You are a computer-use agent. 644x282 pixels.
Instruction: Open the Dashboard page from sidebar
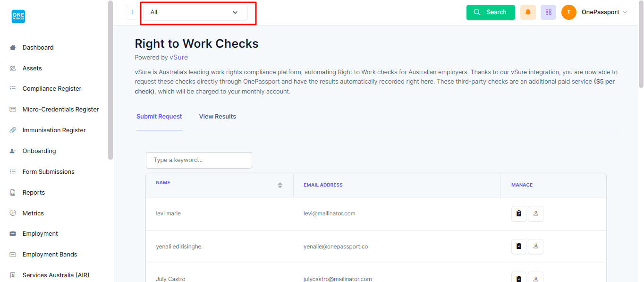tap(38, 47)
